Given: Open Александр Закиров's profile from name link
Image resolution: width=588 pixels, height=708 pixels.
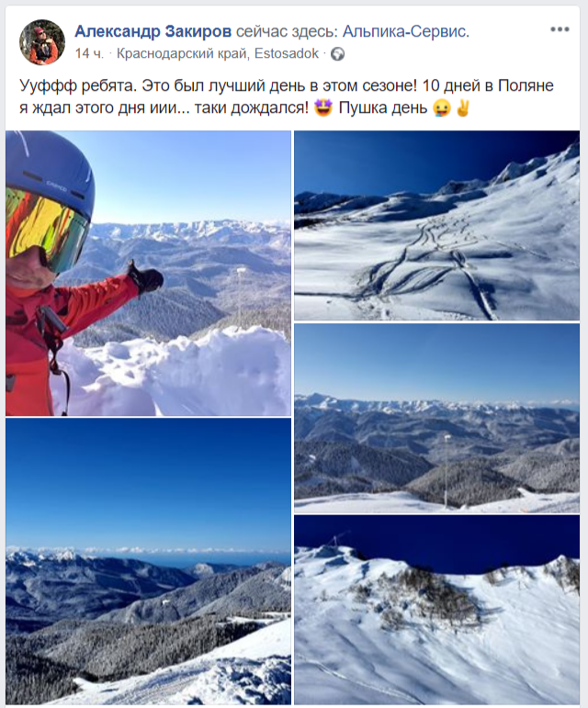Looking at the screenshot, I should pos(153,31).
